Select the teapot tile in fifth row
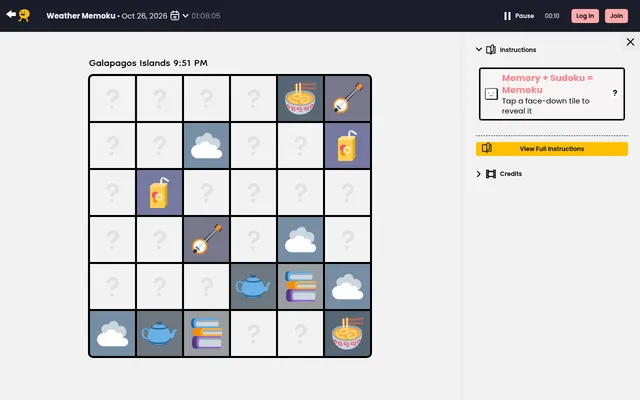 click(253, 287)
